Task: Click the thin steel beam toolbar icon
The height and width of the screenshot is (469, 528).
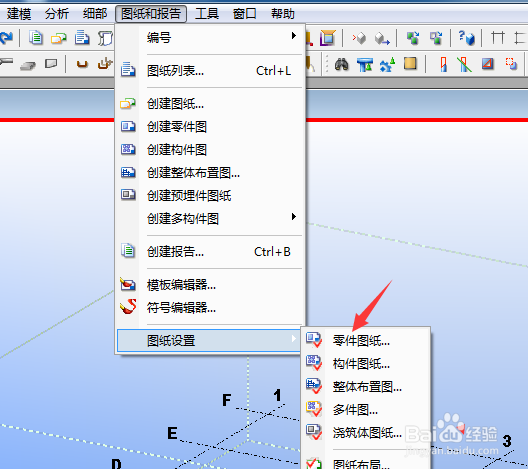Action: click(6, 62)
